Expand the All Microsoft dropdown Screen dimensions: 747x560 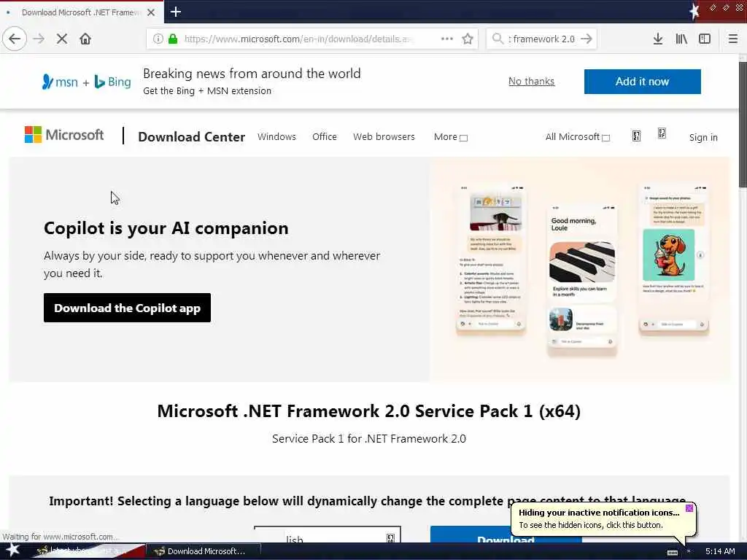[578, 137]
